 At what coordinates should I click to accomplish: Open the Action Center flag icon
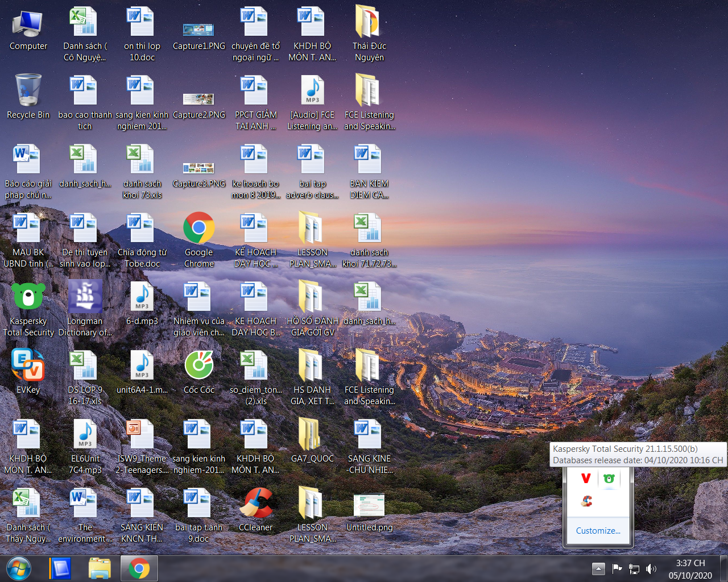tap(617, 568)
